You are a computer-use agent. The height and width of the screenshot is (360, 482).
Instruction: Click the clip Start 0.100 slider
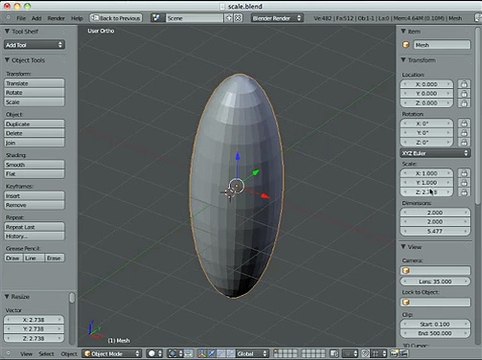435,324
